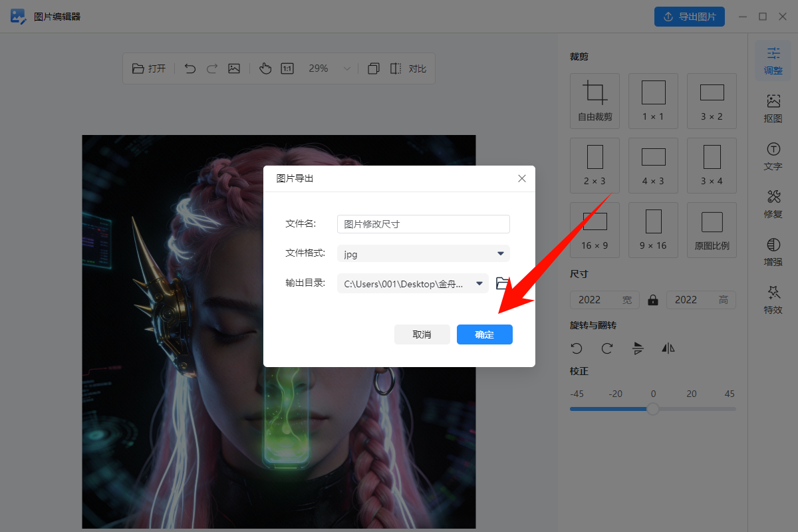Open the 文件格式 jpg format dropdown

point(423,253)
